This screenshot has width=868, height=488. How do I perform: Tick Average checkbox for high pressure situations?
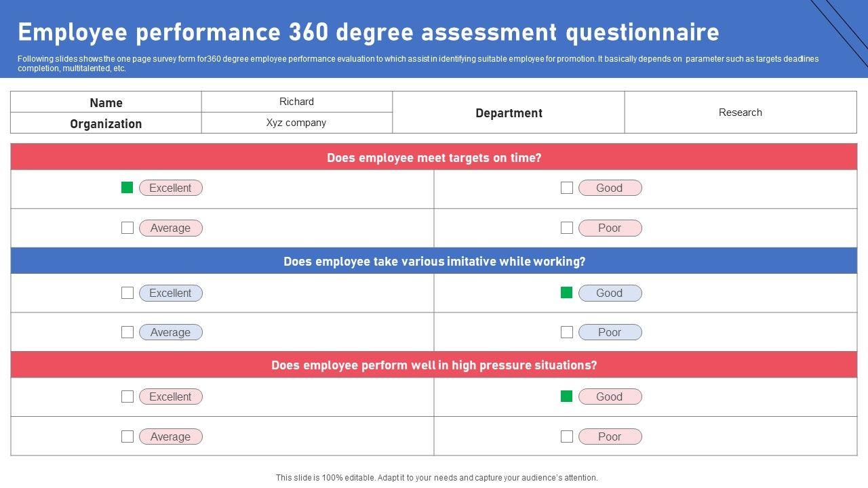click(x=127, y=436)
